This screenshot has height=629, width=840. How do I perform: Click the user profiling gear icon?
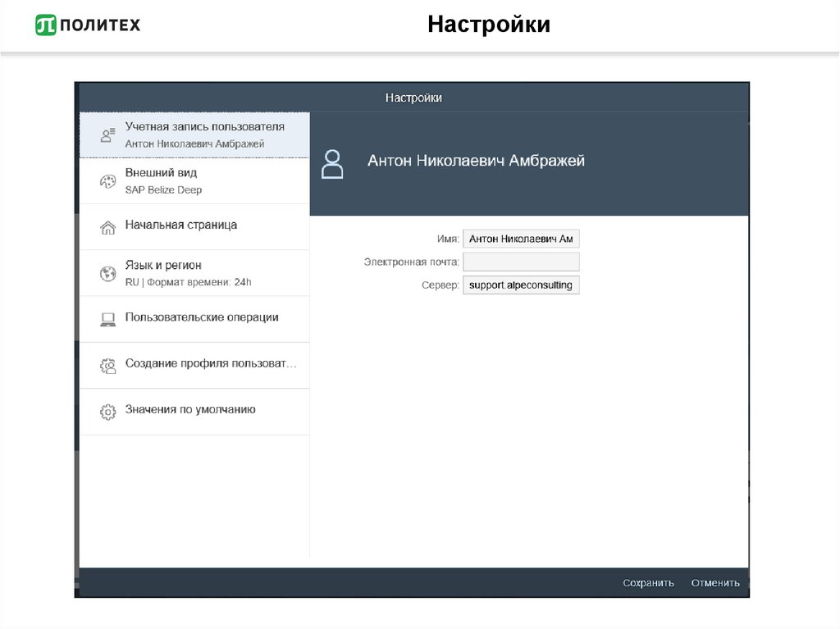click(x=107, y=366)
